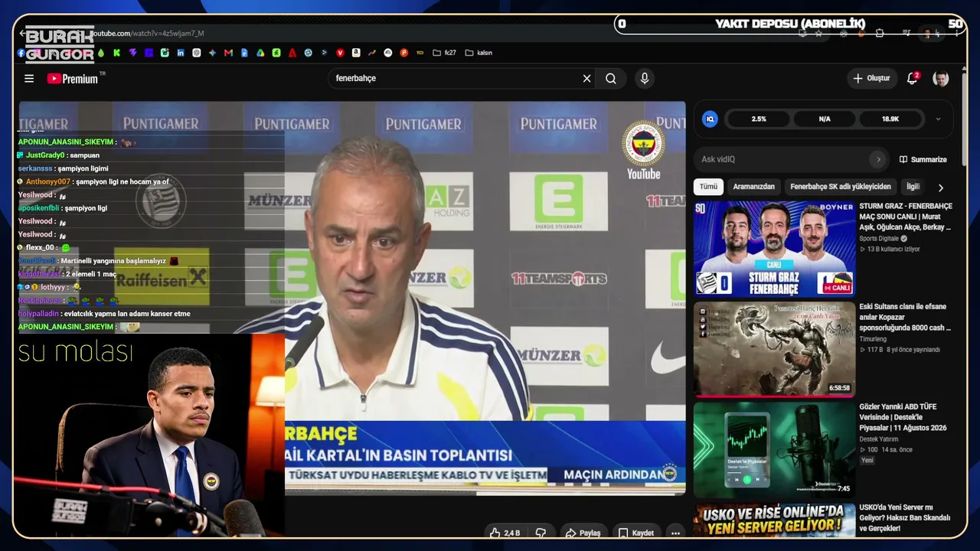Click the 2.5% vidIQ stat

(759, 119)
